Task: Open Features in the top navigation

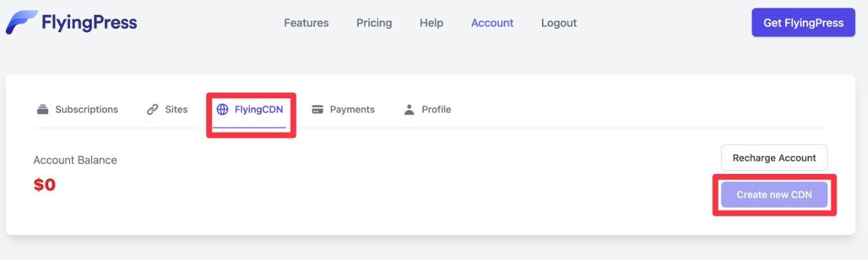Action: point(306,22)
